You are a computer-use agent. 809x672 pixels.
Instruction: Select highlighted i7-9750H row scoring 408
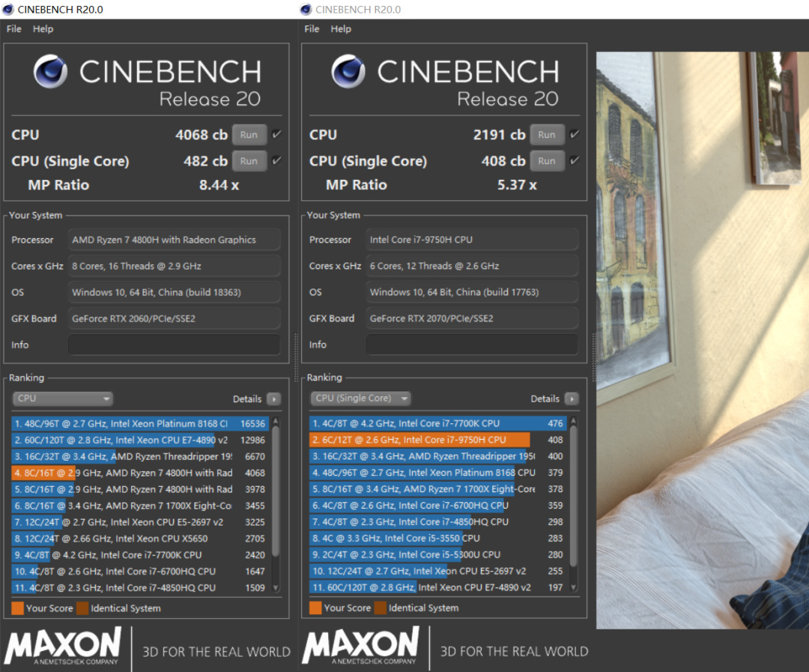[x=437, y=440]
